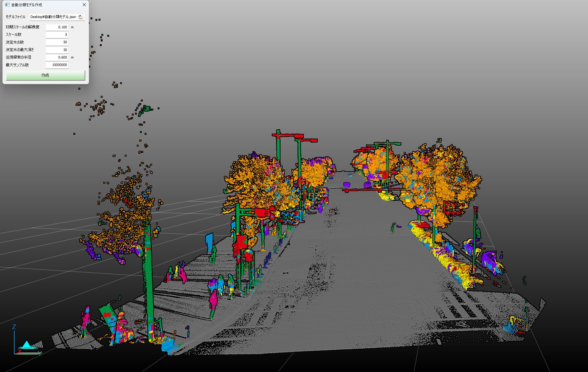Click the 自動分類モデル作成 dialog title text
The height and width of the screenshot is (372, 588).
pos(27,5)
